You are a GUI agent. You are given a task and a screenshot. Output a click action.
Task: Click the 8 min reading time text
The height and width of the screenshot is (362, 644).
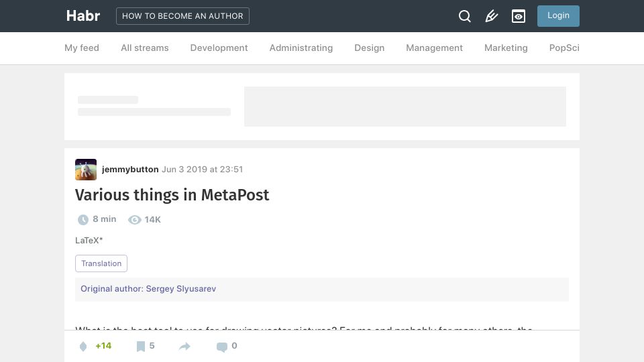tap(105, 219)
